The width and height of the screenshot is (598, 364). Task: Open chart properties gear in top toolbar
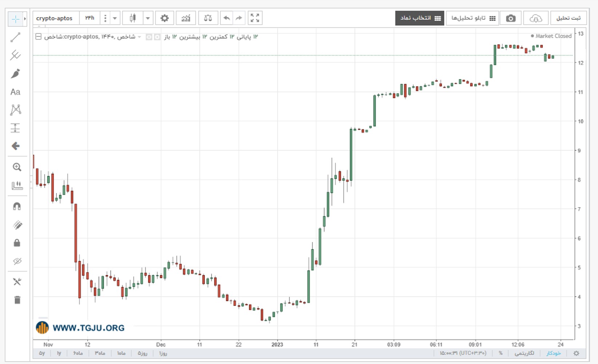(165, 18)
